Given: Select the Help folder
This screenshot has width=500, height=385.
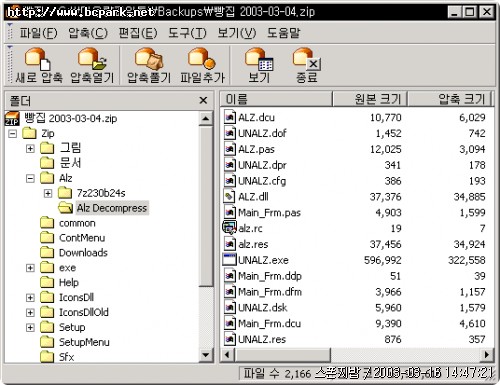Looking at the screenshot, I should coord(69,283).
